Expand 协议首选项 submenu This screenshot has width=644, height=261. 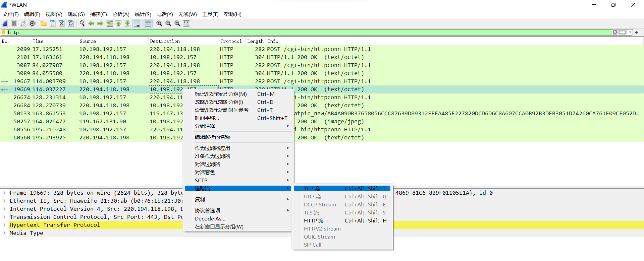point(238,211)
